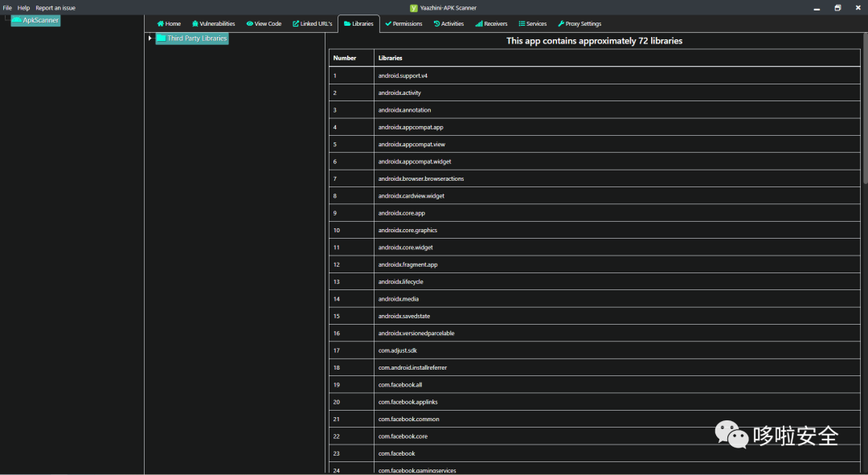Restore down the application window
Screen dimensions: 868x475
837,8
